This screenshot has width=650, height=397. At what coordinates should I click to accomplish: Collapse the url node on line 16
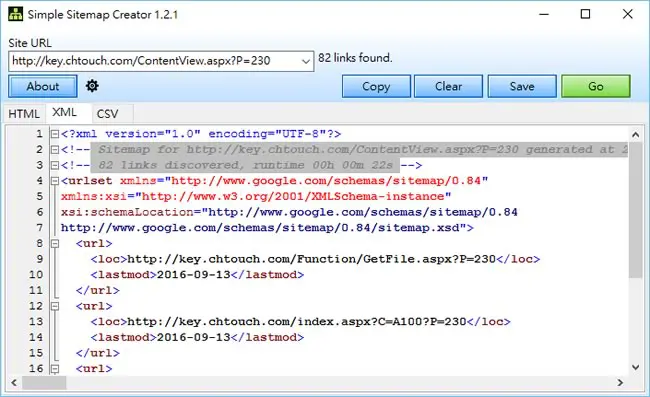click(55, 368)
